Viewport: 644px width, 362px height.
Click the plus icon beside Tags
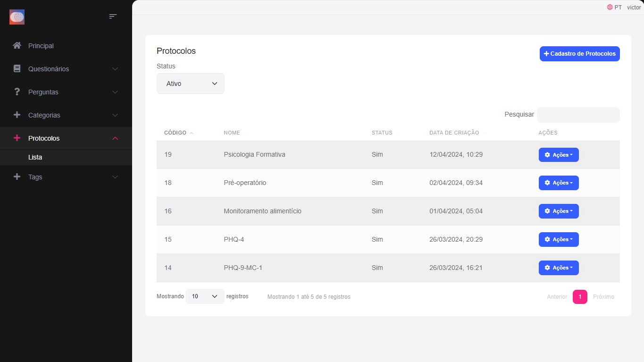(17, 177)
